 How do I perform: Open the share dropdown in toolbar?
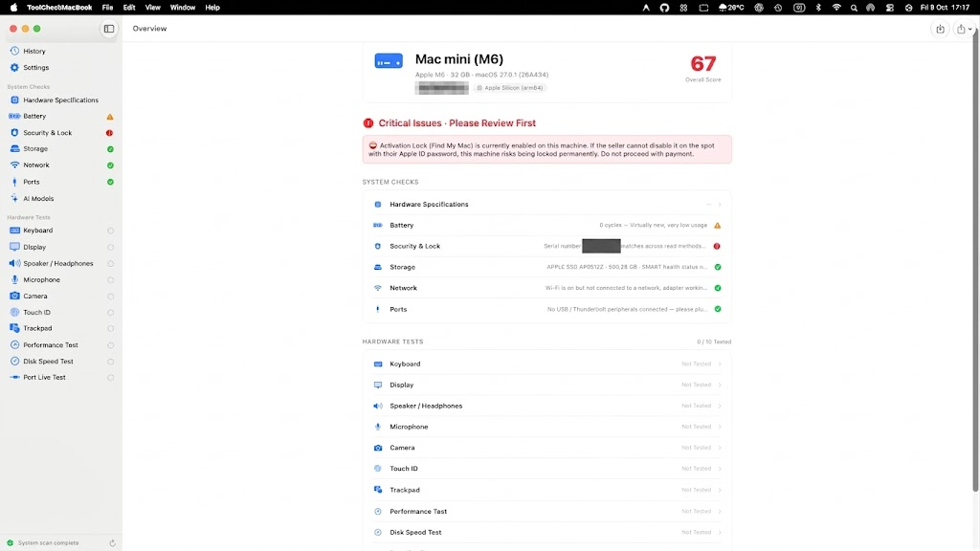[964, 29]
